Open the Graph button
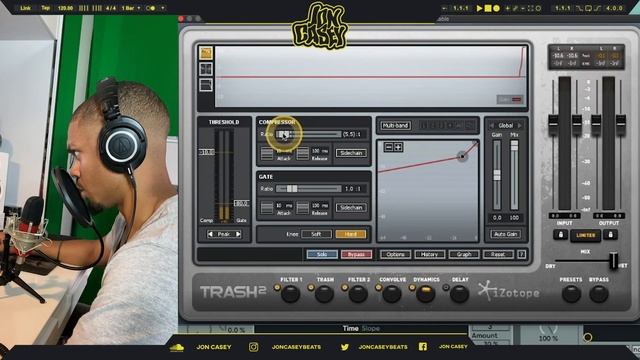The height and width of the screenshot is (360, 640). [464, 254]
